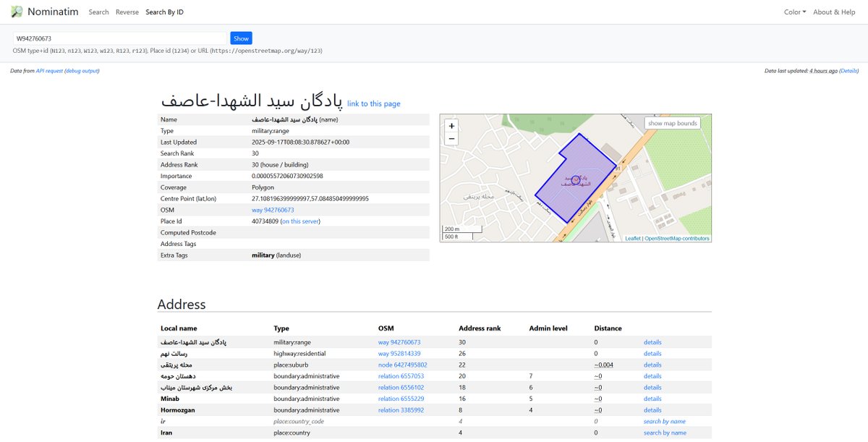This screenshot has width=868, height=442.
Task: Click the ~0.004 distance value
Action: (603, 365)
